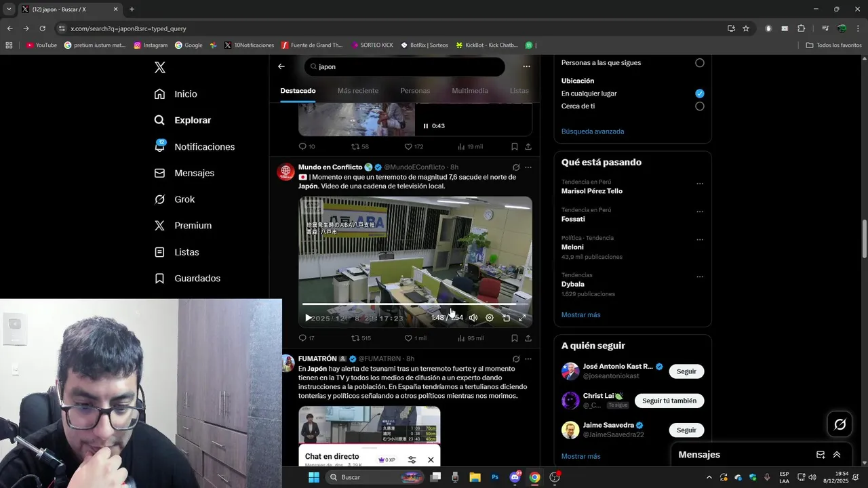
Task: Like the post with 1 mil likes
Action: 415,338
